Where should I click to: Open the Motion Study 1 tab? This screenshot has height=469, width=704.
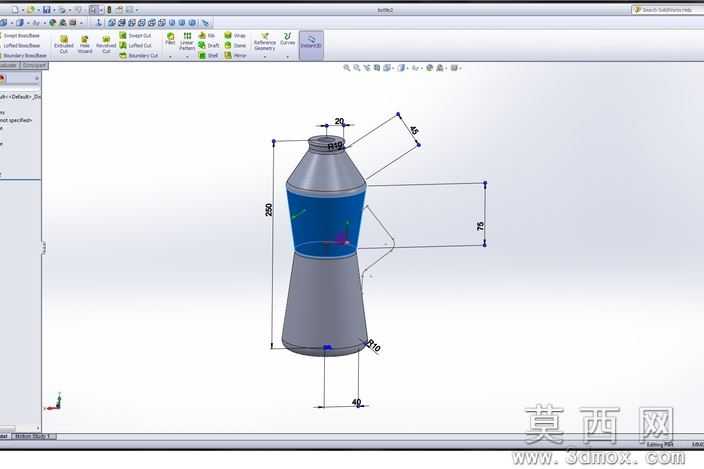[x=33, y=436]
